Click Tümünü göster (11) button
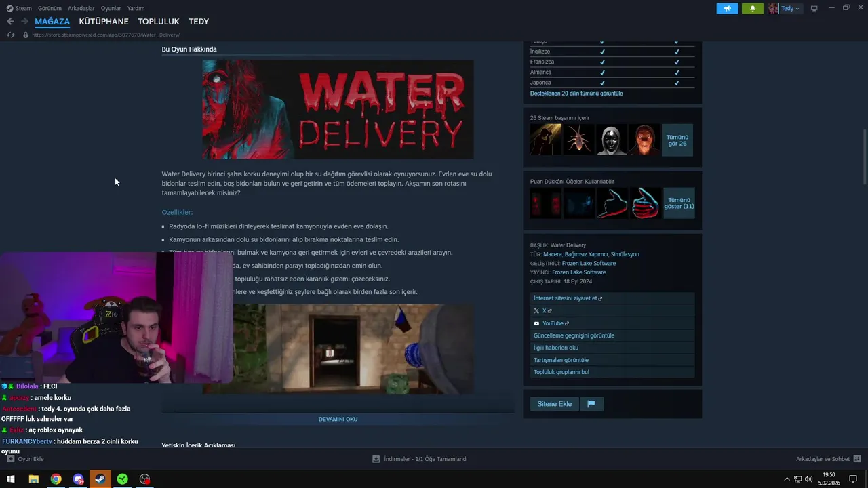 pos(679,203)
